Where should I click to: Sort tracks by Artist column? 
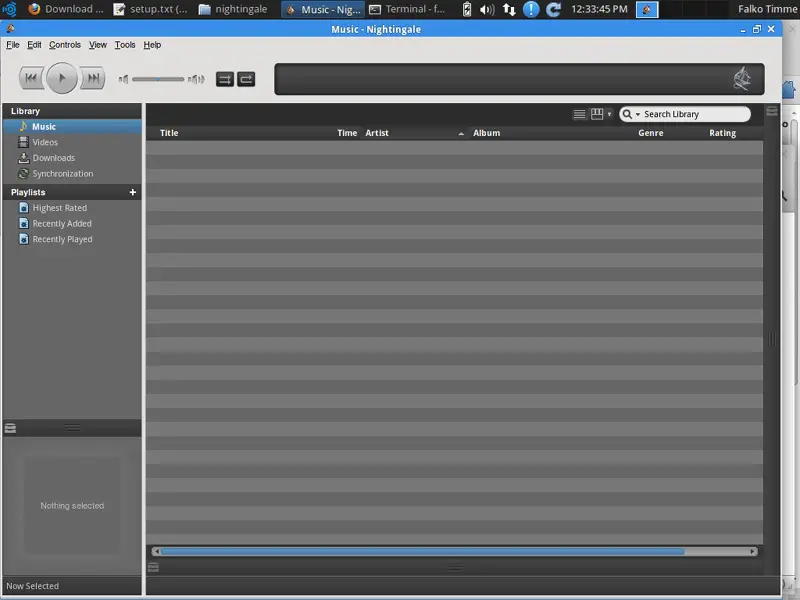point(377,133)
